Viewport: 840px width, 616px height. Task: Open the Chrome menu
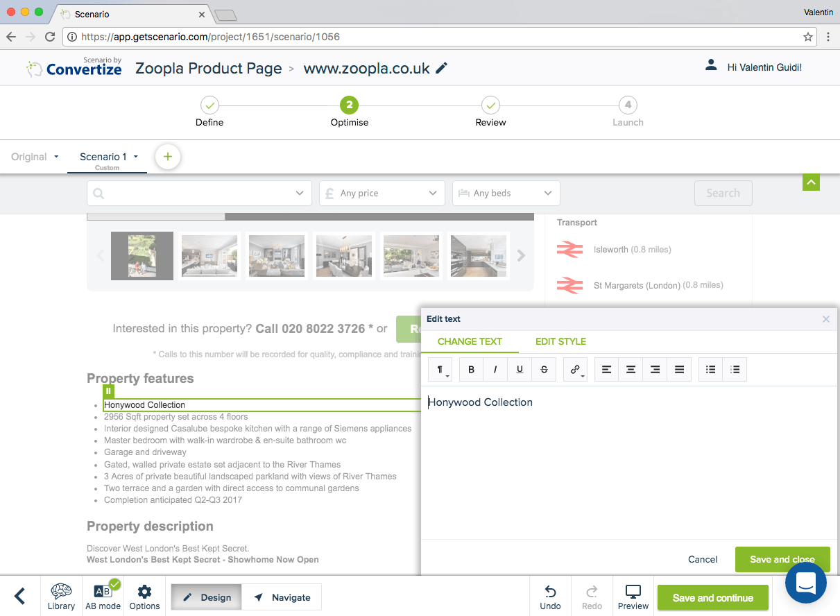tap(828, 37)
